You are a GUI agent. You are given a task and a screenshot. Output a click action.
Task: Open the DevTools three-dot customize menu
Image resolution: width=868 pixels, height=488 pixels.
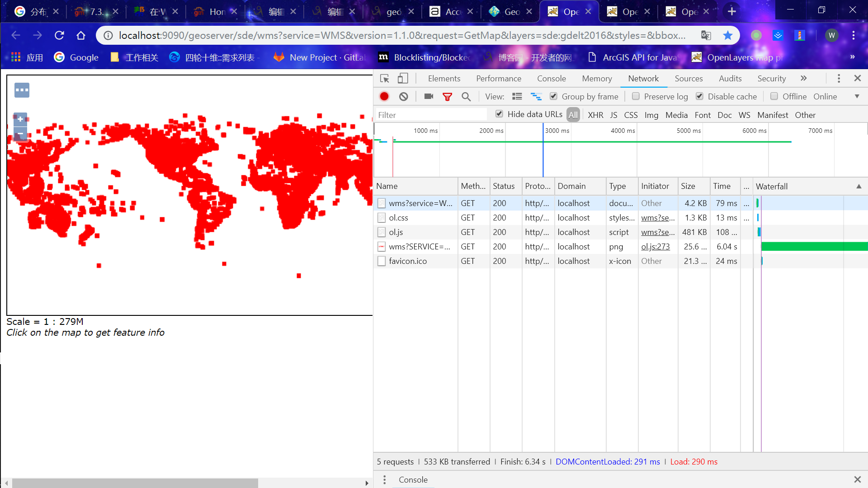[839, 78]
